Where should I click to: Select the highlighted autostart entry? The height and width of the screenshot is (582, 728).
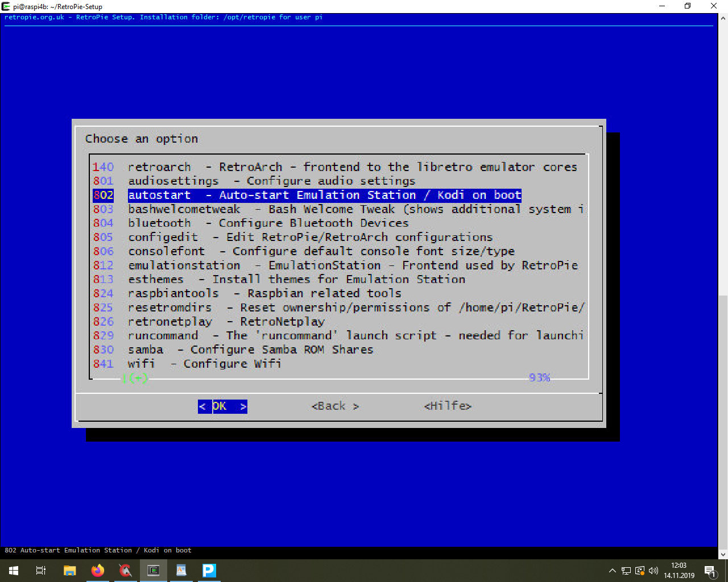[307, 195]
